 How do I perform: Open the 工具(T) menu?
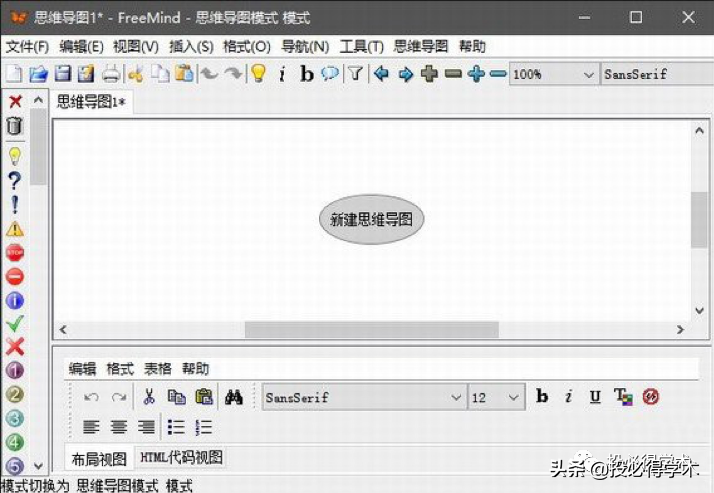coord(362,46)
